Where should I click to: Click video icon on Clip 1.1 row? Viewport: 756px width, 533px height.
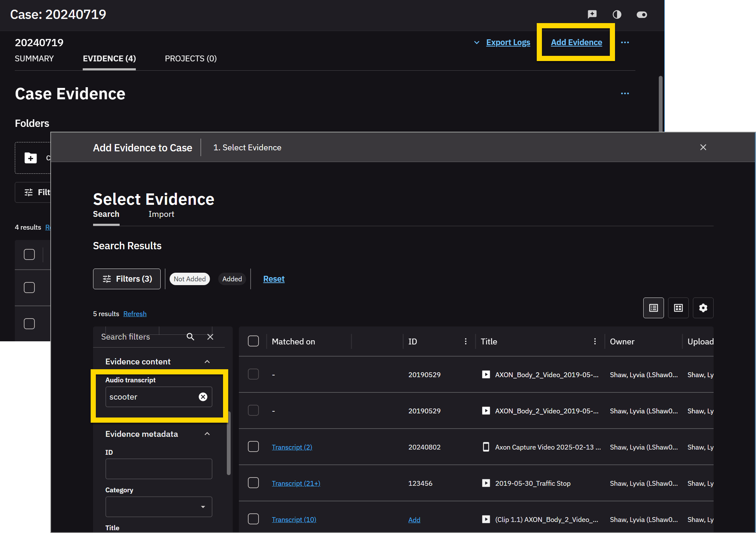[486, 519]
